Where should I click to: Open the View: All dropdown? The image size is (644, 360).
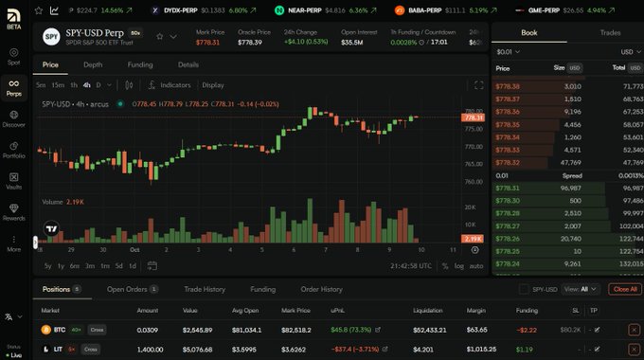pyautogui.click(x=580, y=289)
